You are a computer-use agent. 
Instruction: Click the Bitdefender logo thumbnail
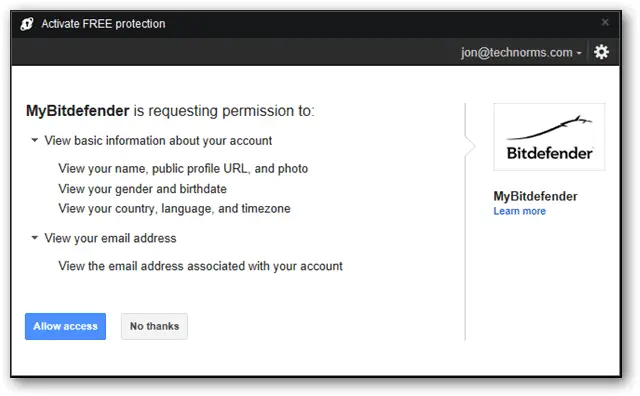(549, 137)
